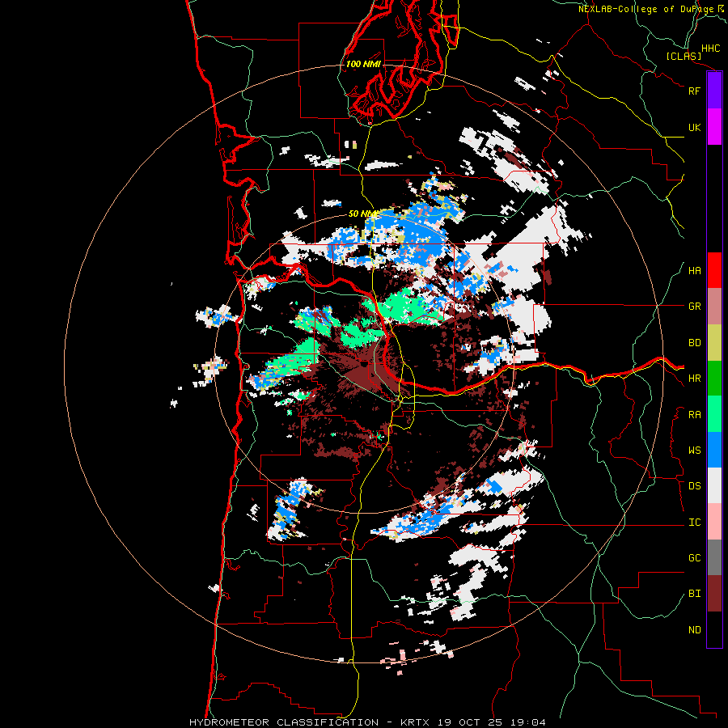Click the UK magenta legend swatch
Image resolution: width=728 pixels, height=728 pixels.
714,127
